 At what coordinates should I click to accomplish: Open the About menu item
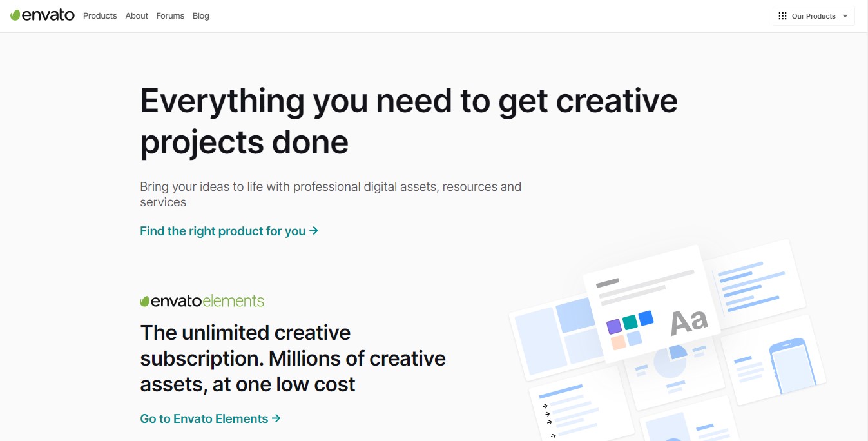tap(137, 16)
